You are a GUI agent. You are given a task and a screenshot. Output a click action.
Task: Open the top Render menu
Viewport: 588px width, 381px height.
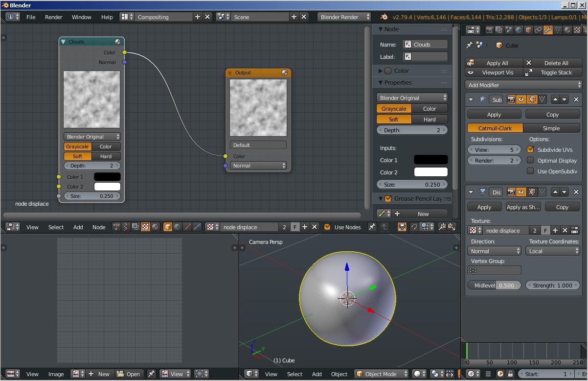(x=54, y=17)
